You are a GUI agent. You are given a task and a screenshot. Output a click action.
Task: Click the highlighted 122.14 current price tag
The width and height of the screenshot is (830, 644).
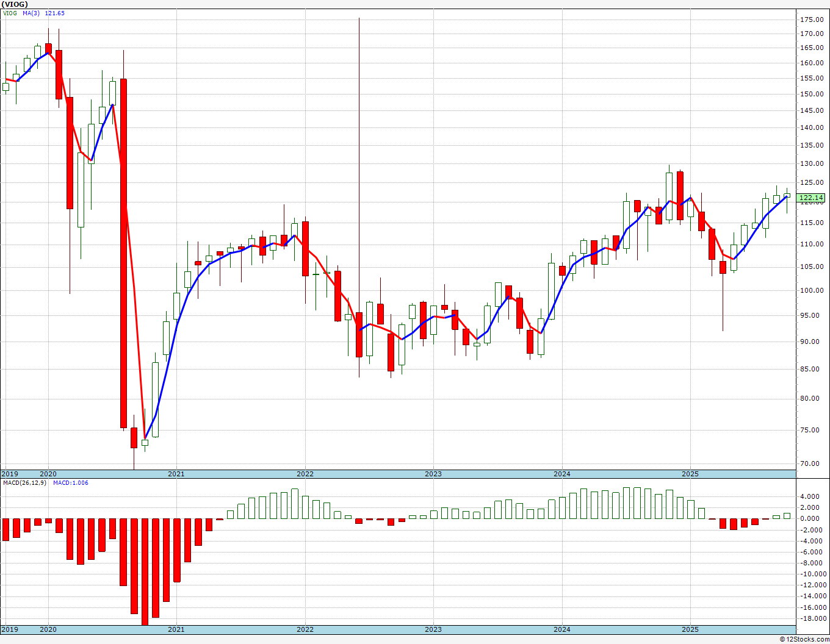(811, 198)
